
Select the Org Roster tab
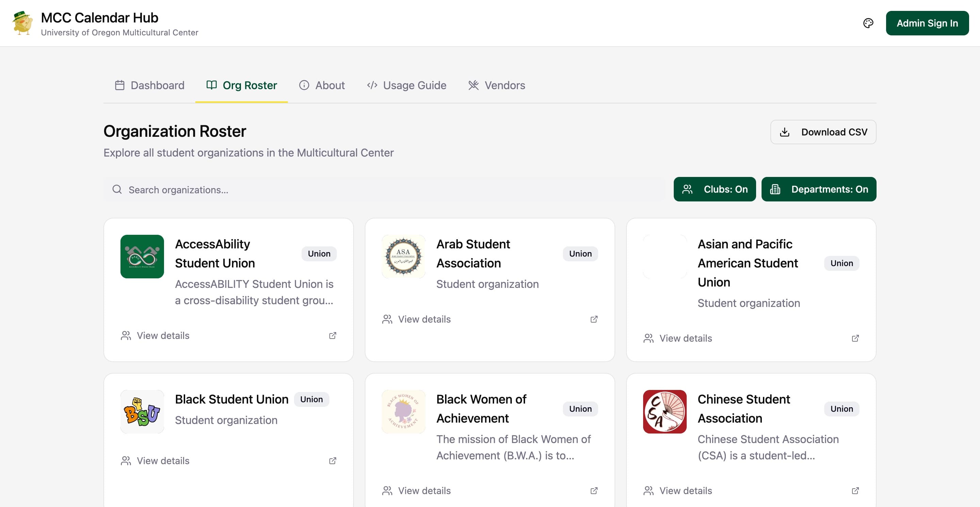coord(242,85)
